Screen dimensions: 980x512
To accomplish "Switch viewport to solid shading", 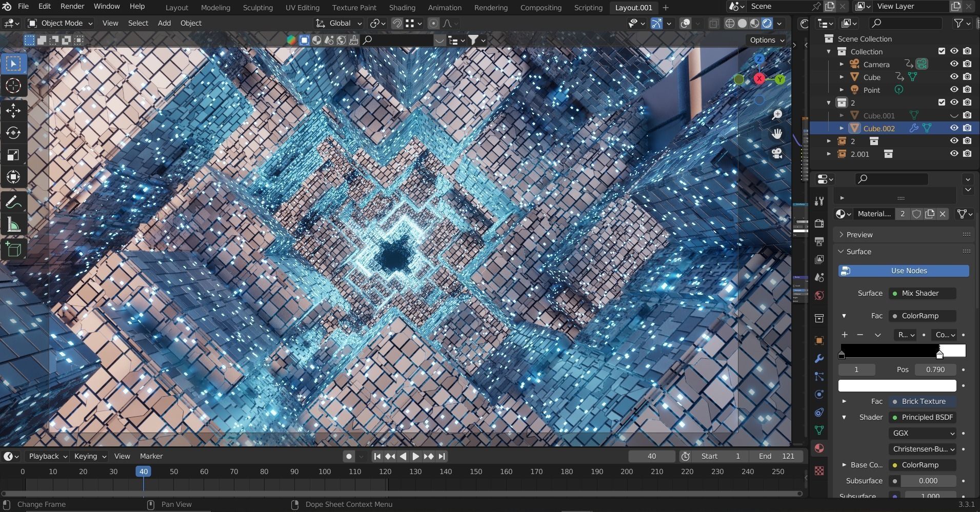I will (742, 24).
